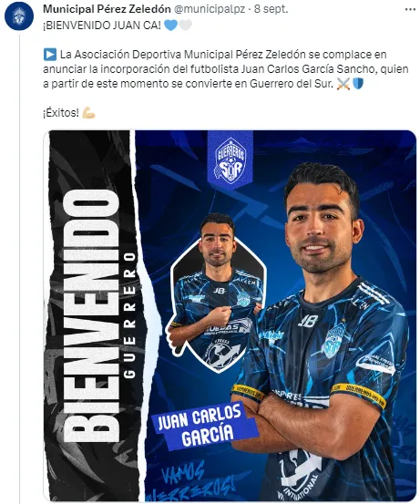Click the flexed biceps emoji after Éxitos
This screenshot has height=504, width=420.
click(88, 113)
